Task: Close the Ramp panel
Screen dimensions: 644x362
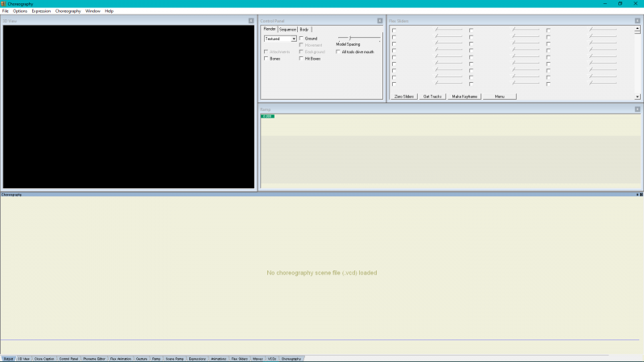Action: [638, 109]
